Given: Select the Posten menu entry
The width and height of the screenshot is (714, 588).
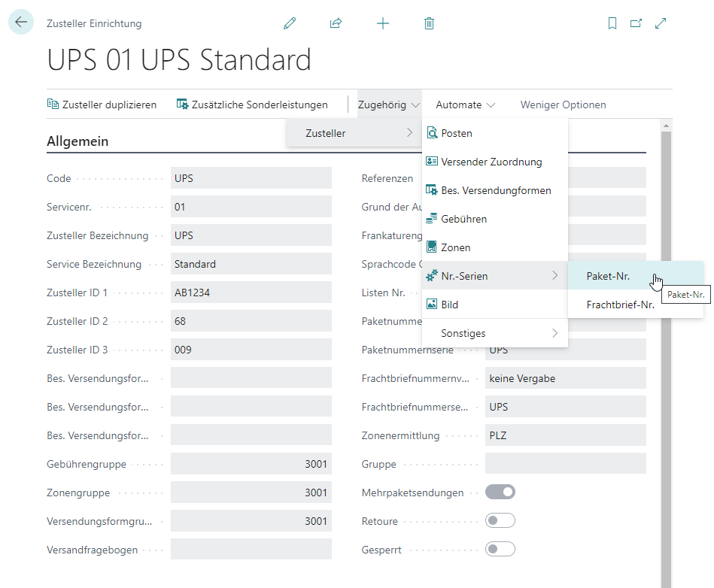Looking at the screenshot, I should click(495, 133).
